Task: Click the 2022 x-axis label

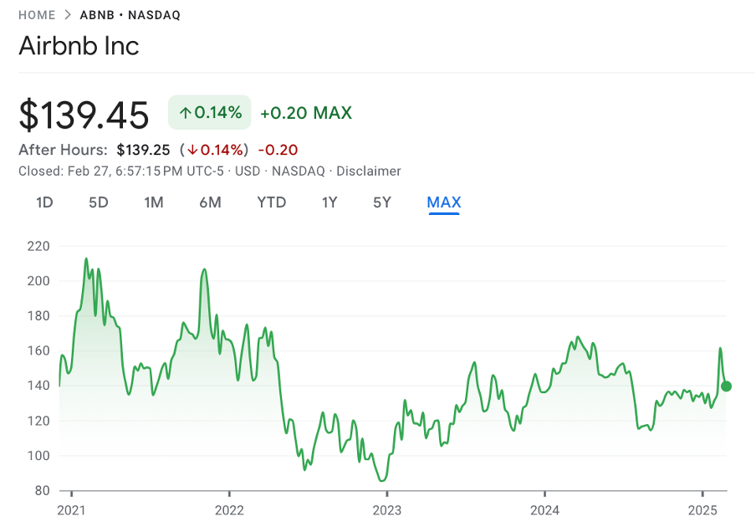Action: point(229,510)
